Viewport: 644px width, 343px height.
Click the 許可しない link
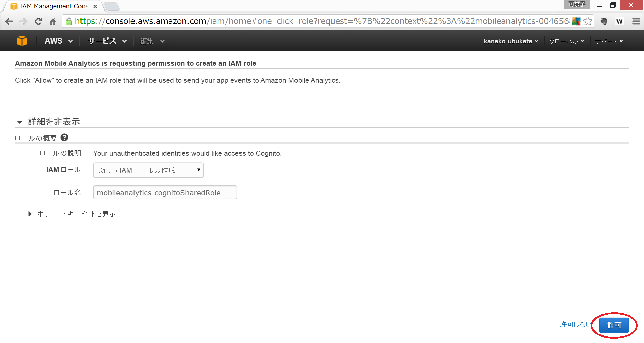574,324
